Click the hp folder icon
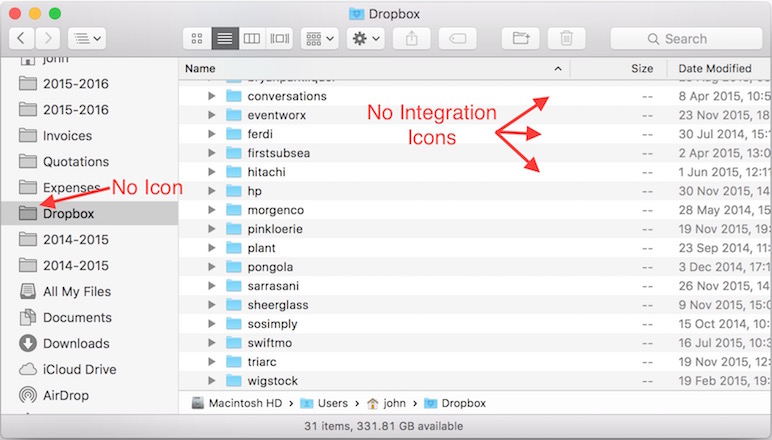The height and width of the screenshot is (440, 772). [234, 191]
